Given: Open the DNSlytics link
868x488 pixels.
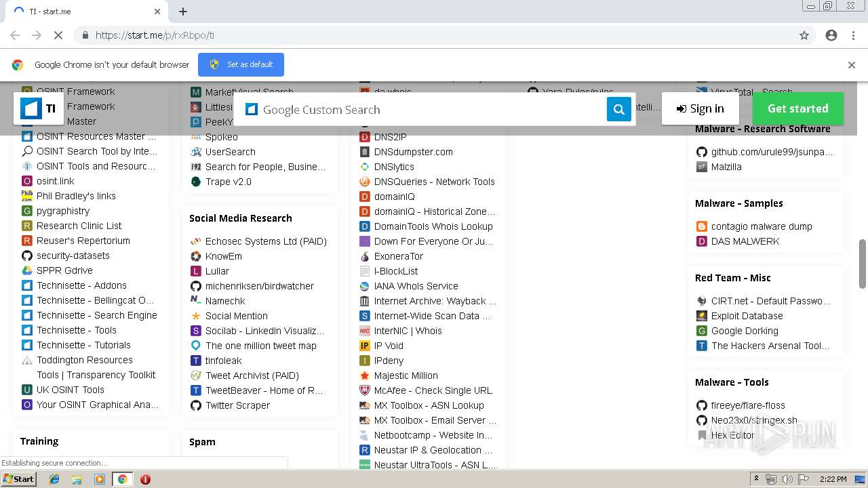Looking at the screenshot, I should click(394, 167).
